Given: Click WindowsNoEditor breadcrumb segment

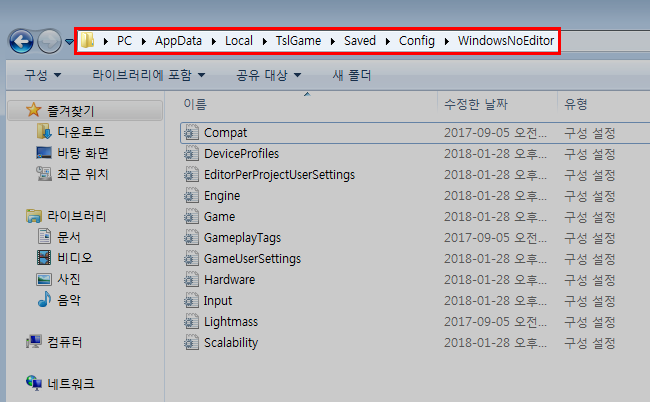Looking at the screenshot, I should click(506, 41).
